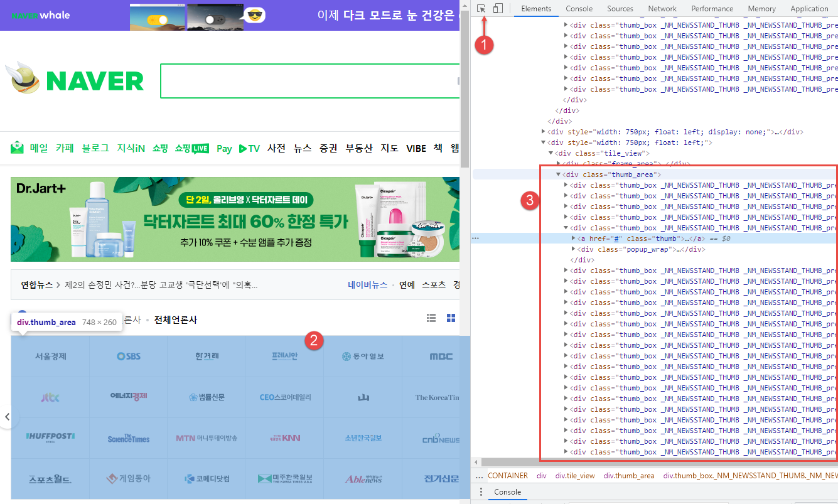Image resolution: width=838 pixels, height=504 pixels.
Task: Click the JTBC press logo
Action: [x=50, y=397]
